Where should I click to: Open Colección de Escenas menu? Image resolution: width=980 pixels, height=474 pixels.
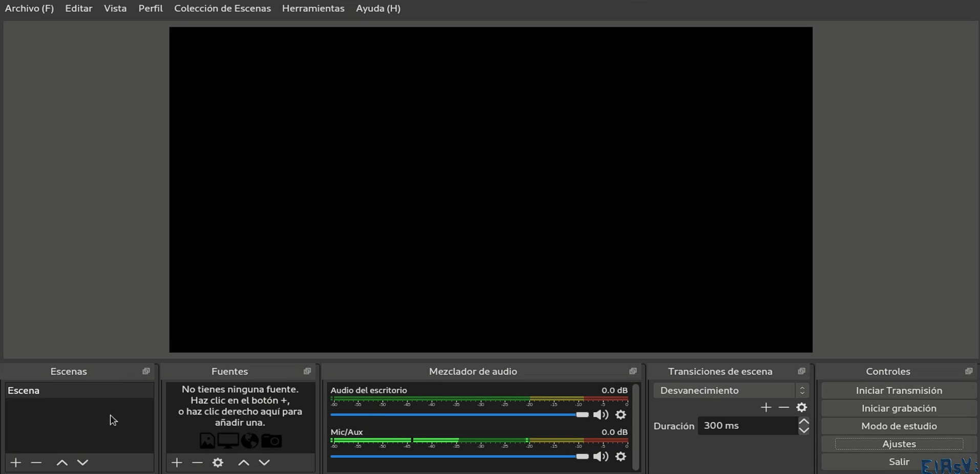(x=222, y=9)
